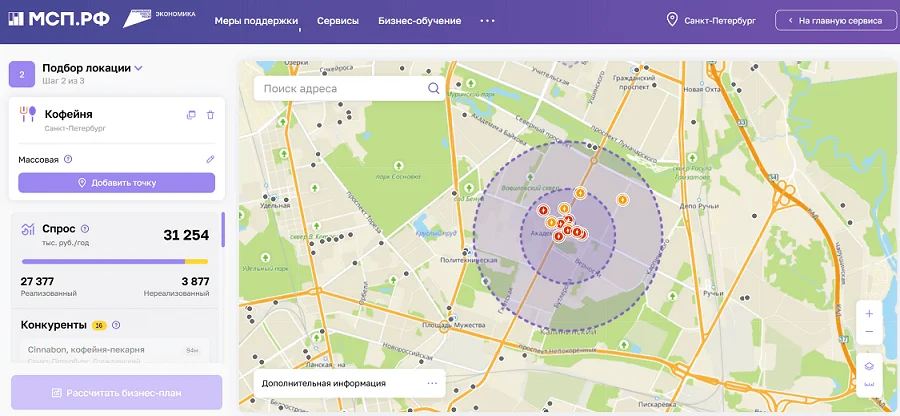The height and width of the screenshot is (416, 900).
Task: Edit the Массовая category with pencil icon
Action: [x=210, y=159]
